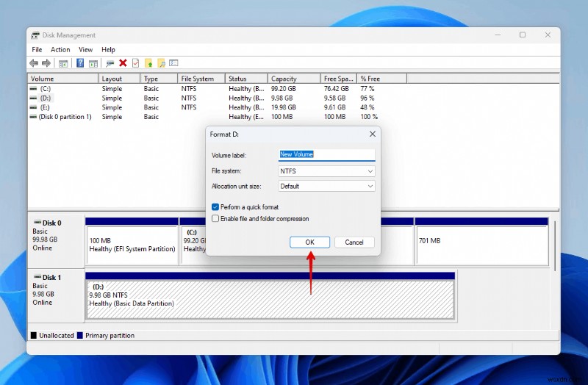Click the lower pane vertical scrollbar
588x385 pixels.
click(555, 245)
